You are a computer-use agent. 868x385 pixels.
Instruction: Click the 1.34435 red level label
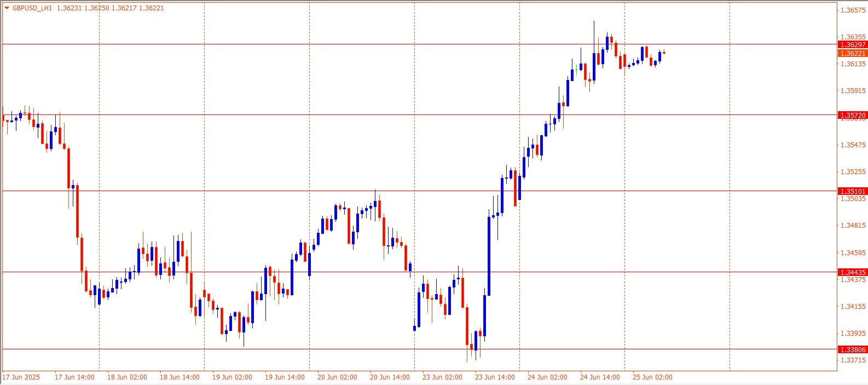point(853,272)
